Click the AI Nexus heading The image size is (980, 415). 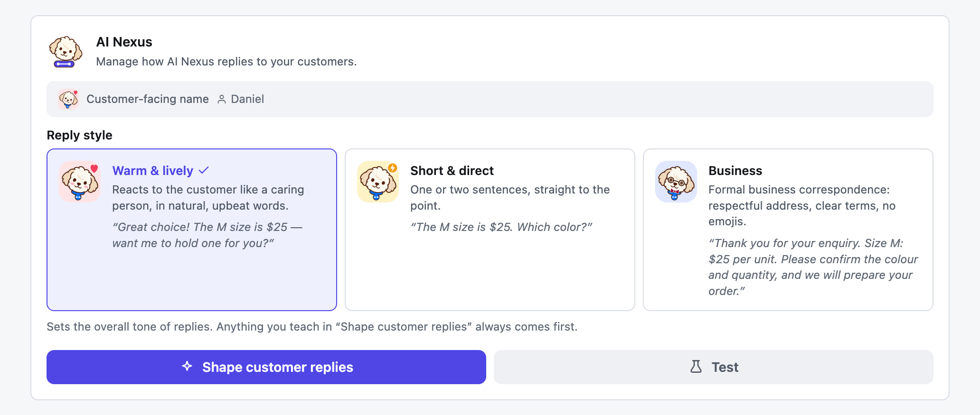tap(124, 42)
